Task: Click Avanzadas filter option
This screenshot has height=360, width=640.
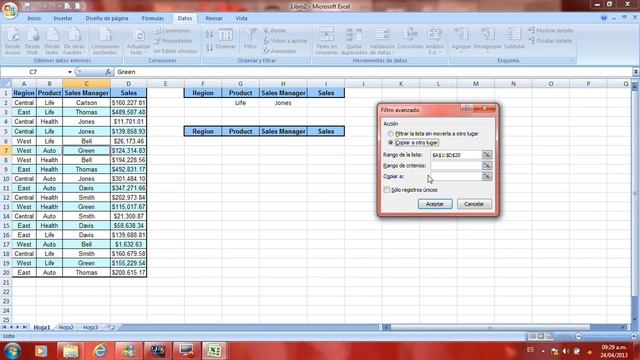Action: tap(280, 51)
